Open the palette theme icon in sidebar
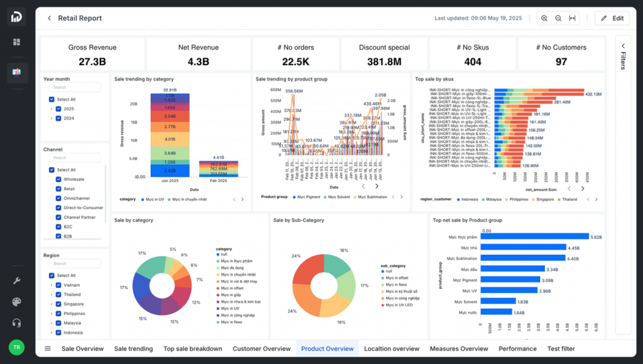The image size is (643, 364). click(x=16, y=302)
